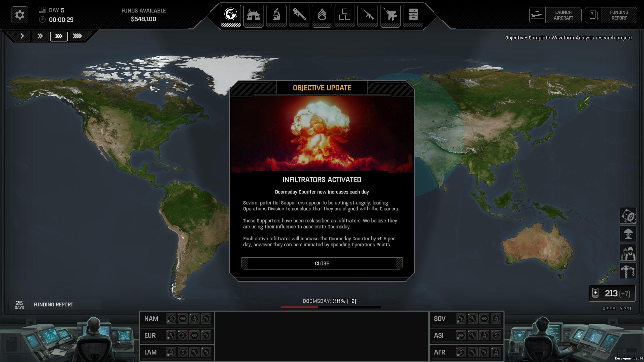Open the settings gear menu

[20, 15]
